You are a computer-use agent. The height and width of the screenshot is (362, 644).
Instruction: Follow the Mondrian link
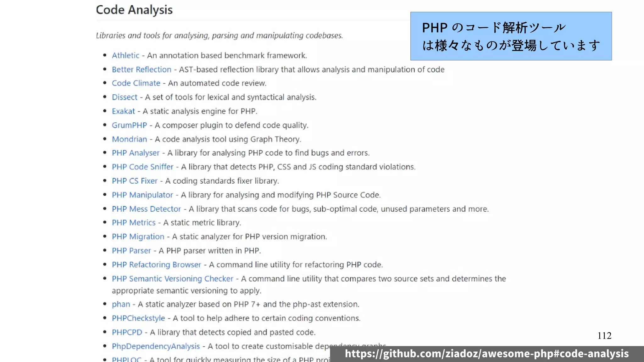pos(129,139)
